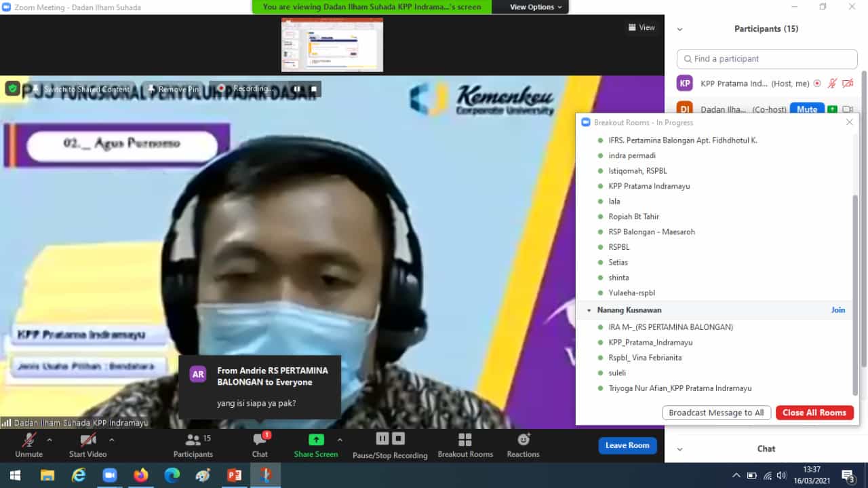This screenshot has height=488, width=868.
Task: Open the View Options dropdown
Action: 536,7
